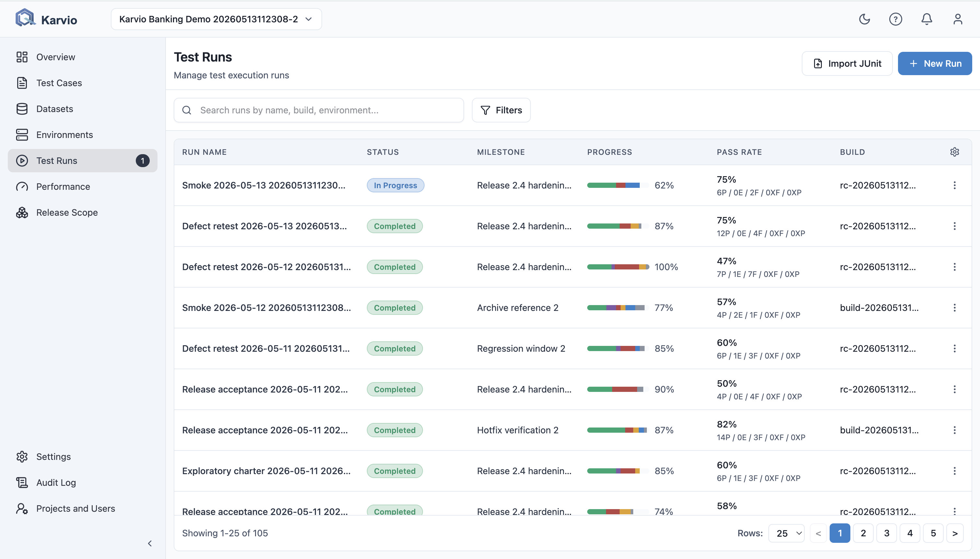Go to page 3 of results
This screenshot has height=559, width=980.
(887, 533)
